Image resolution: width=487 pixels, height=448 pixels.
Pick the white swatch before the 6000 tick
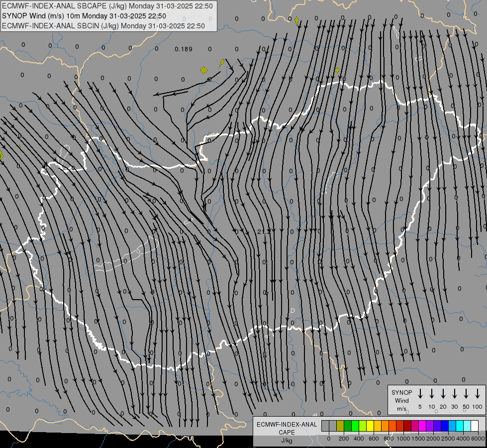(475, 426)
